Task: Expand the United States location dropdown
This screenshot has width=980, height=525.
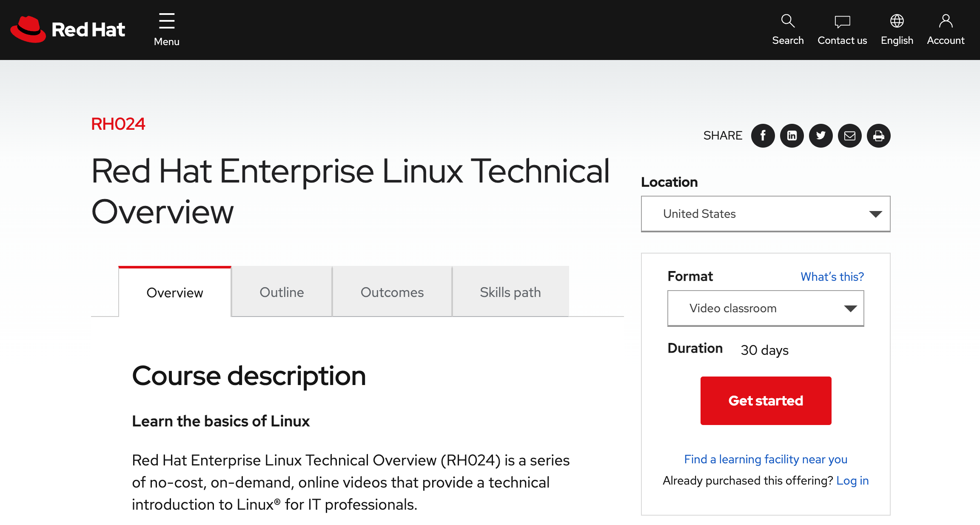Action: click(766, 214)
